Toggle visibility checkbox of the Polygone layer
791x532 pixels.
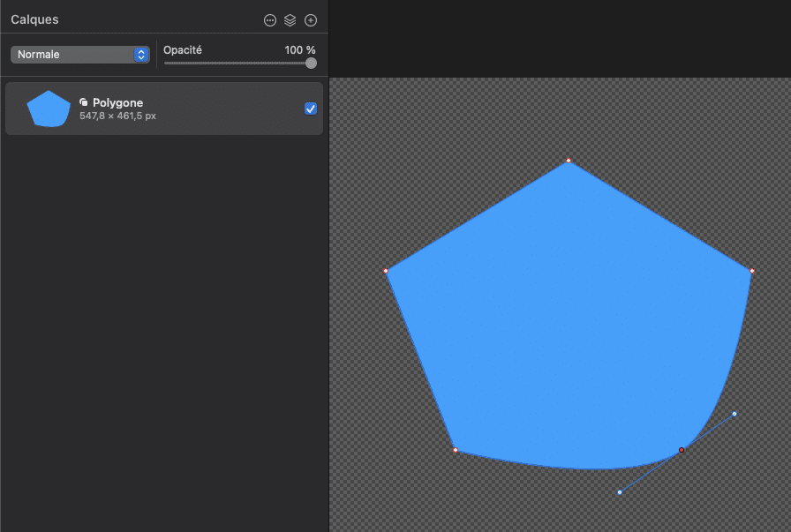(x=311, y=109)
